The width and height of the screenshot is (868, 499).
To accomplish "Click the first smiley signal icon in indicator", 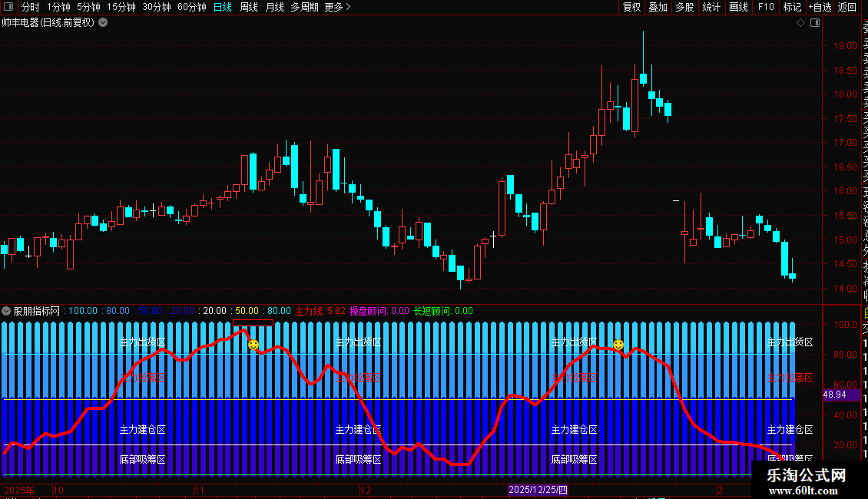I will [253, 345].
